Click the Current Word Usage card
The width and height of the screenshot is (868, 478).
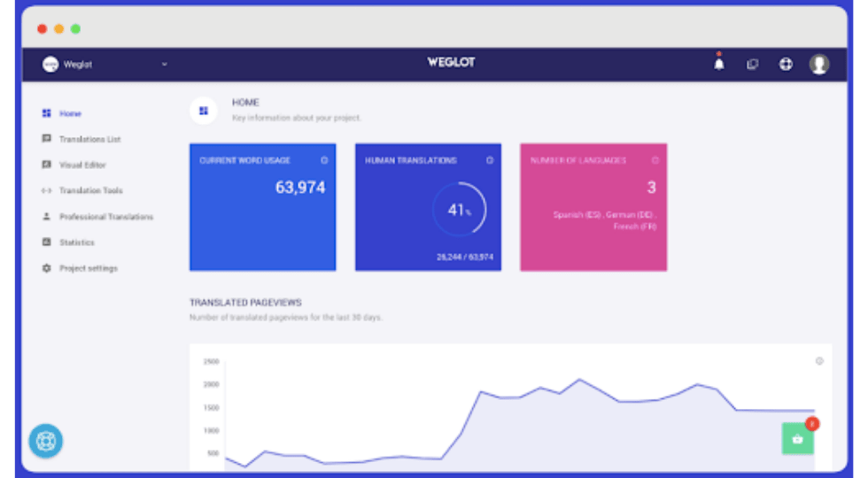tap(262, 207)
